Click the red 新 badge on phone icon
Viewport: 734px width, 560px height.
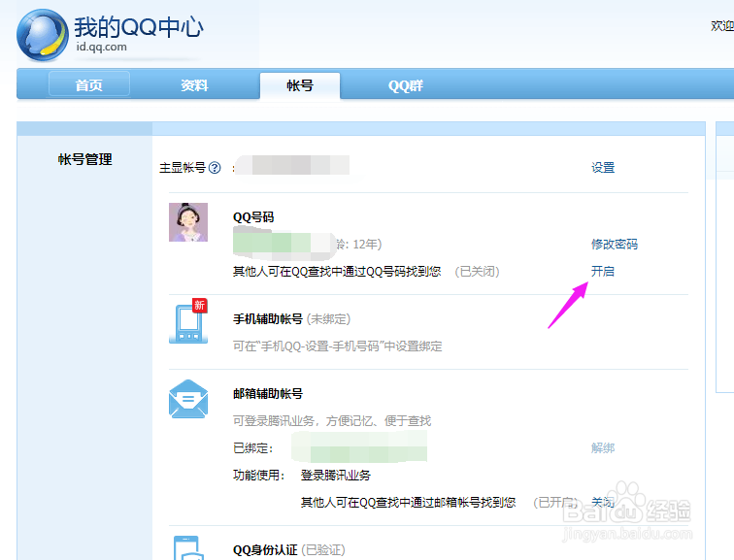coord(199,306)
